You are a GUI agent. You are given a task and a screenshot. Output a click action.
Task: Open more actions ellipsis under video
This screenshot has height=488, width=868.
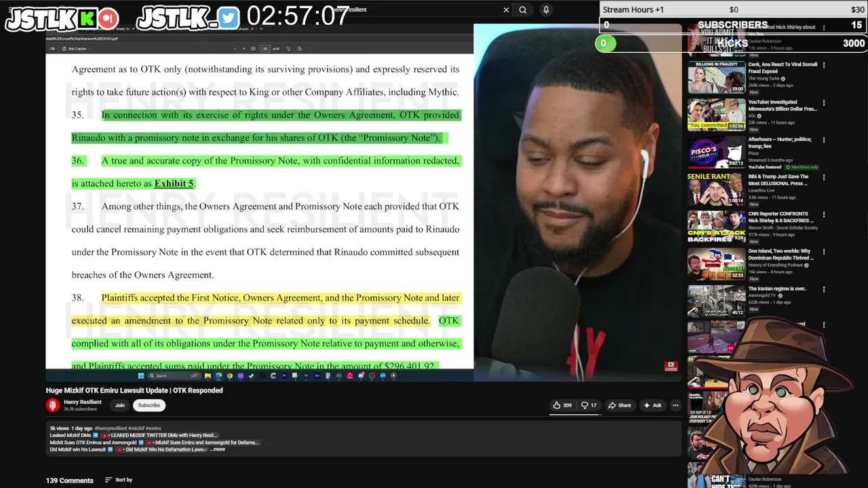pyautogui.click(x=675, y=405)
